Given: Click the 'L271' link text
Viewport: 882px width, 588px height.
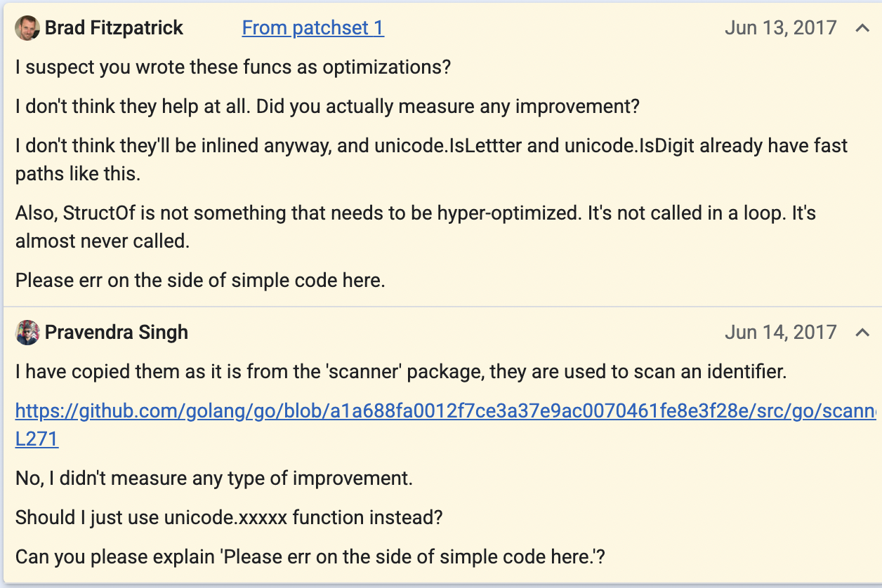Looking at the screenshot, I should 37,439.
